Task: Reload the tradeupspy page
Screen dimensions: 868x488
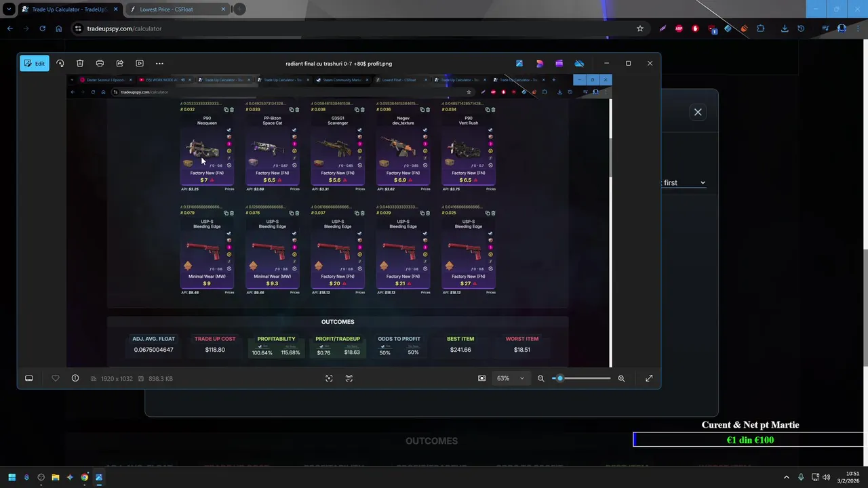Action: click(x=43, y=28)
